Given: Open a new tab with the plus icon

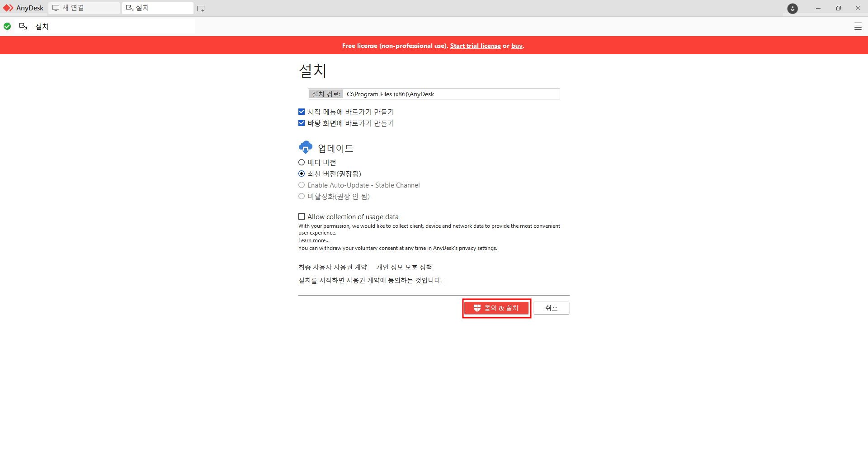Looking at the screenshot, I should click(200, 8).
